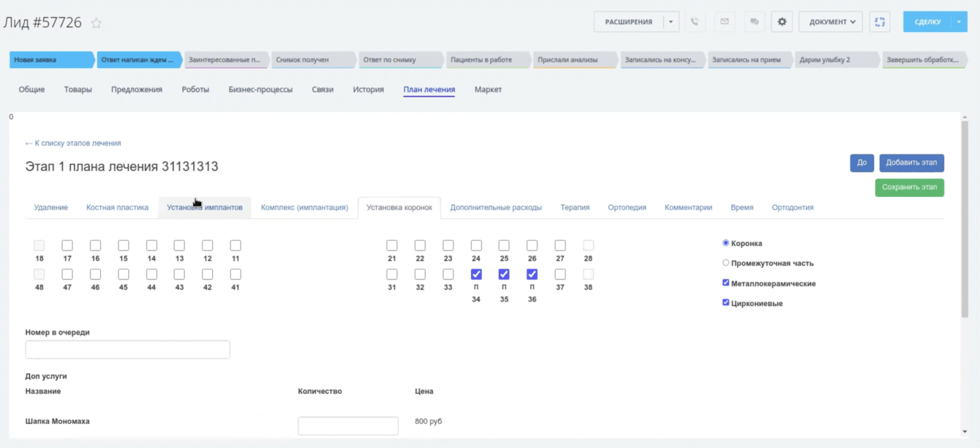980x448 pixels.
Task: Expand the Расширения dropdown arrow
Action: 671,22
